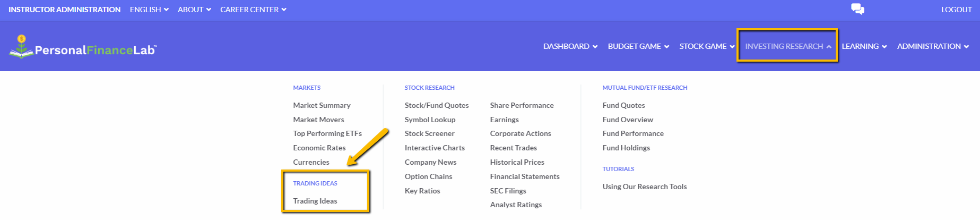Select the Trading Ideas link

(315, 201)
